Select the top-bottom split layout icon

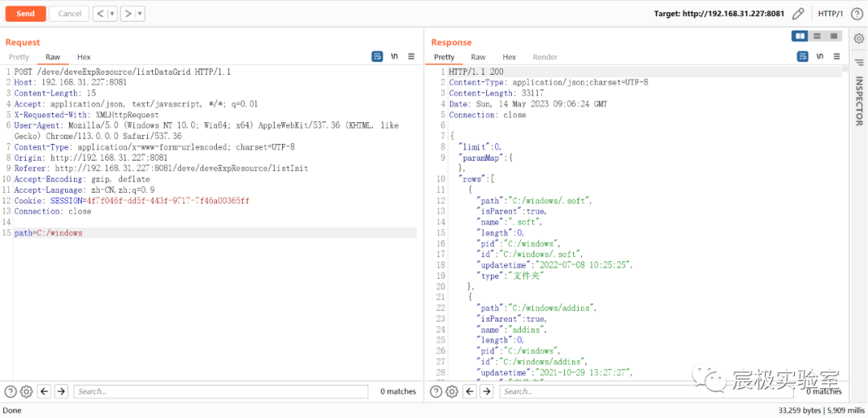tap(817, 36)
